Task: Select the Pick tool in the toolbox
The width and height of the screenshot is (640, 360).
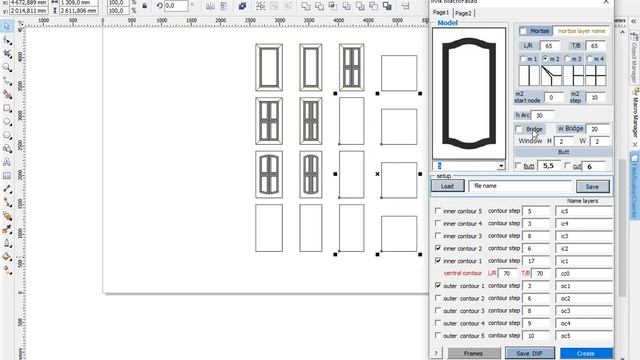Action: (x=7, y=27)
